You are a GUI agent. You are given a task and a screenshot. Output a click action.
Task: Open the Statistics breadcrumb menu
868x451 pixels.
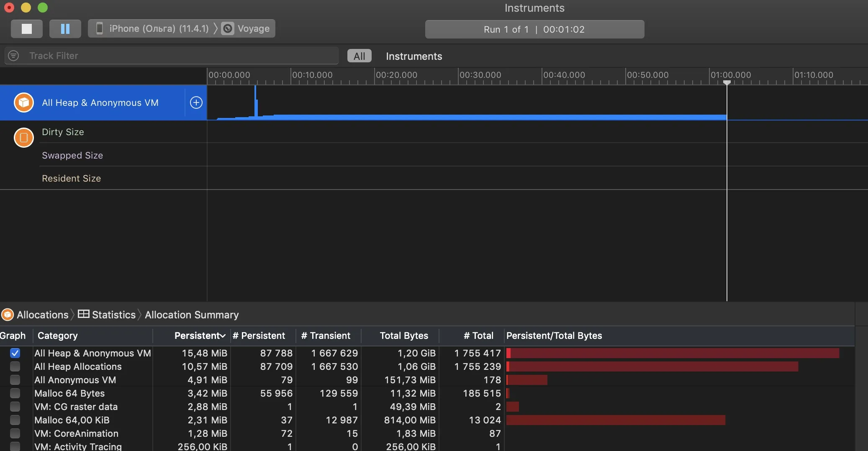coord(113,315)
